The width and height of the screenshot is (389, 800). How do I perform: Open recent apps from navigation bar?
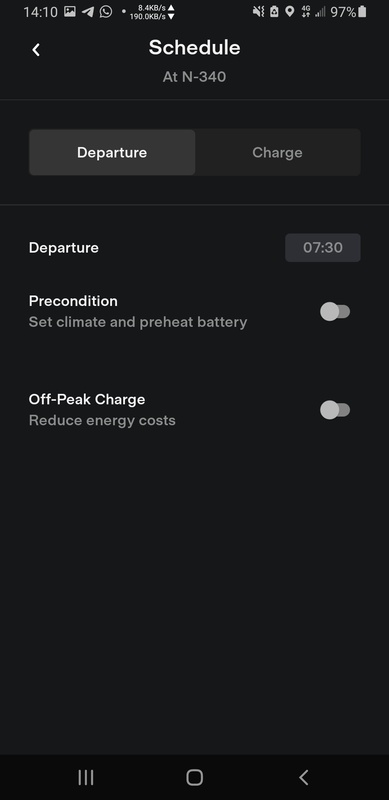pyautogui.click(x=86, y=777)
